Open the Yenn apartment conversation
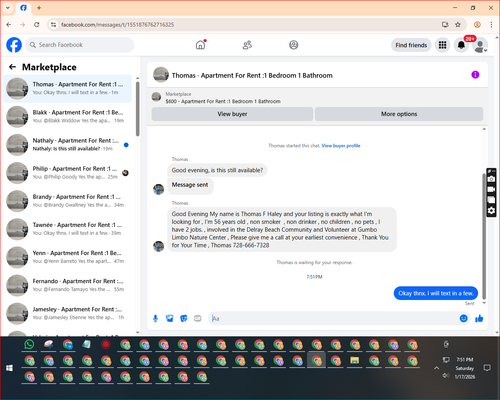Screen dimensions: 500x400 point(67,257)
